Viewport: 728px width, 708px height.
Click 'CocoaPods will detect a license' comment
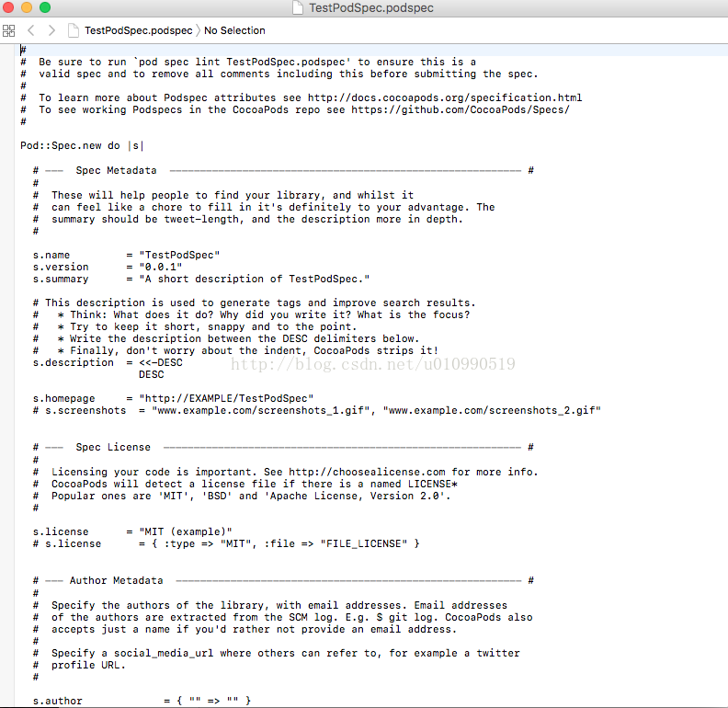(245, 484)
